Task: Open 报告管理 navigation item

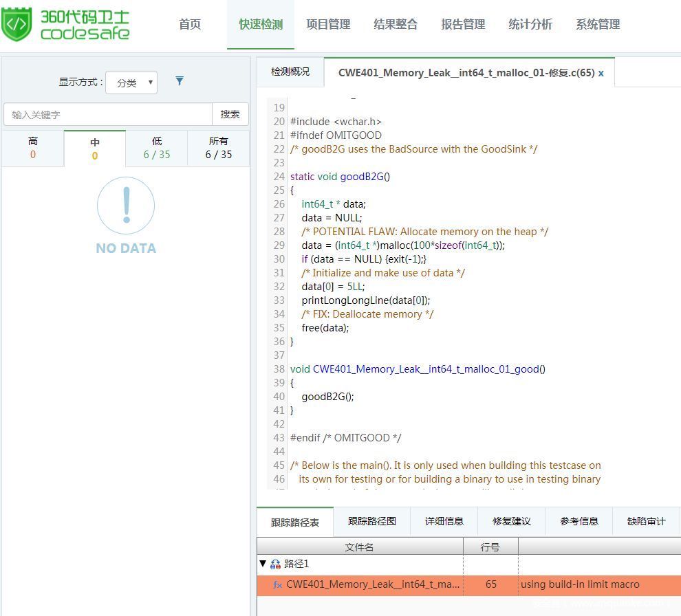Action: tap(463, 25)
